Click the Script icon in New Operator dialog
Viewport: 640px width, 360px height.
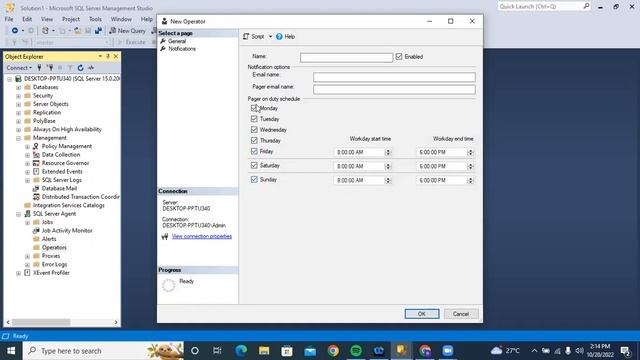pyautogui.click(x=246, y=37)
